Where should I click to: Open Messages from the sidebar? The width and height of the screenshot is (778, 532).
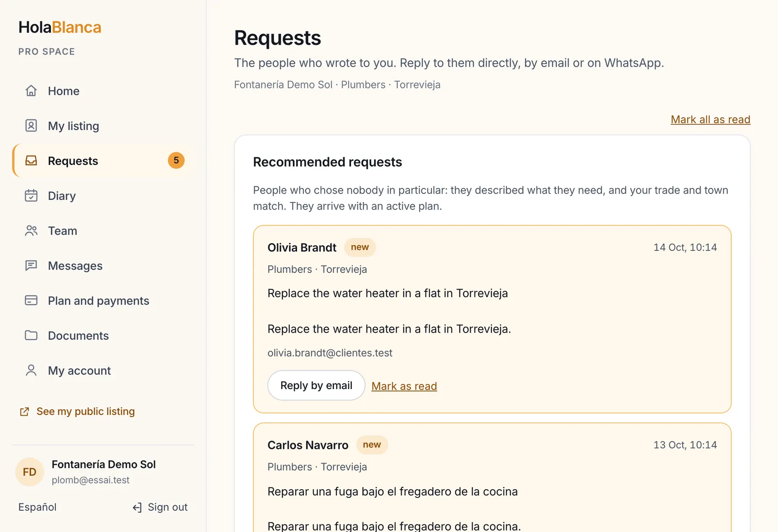pyautogui.click(x=103, y=266)
